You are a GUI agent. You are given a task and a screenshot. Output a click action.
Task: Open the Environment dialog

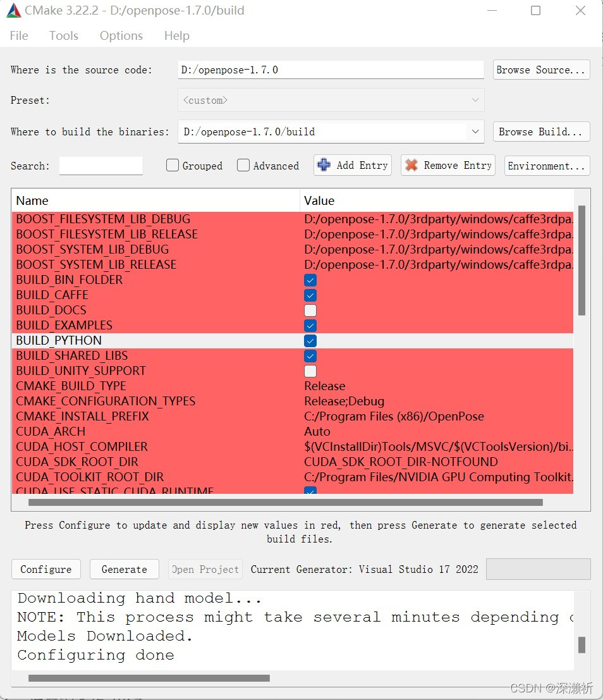546,165
